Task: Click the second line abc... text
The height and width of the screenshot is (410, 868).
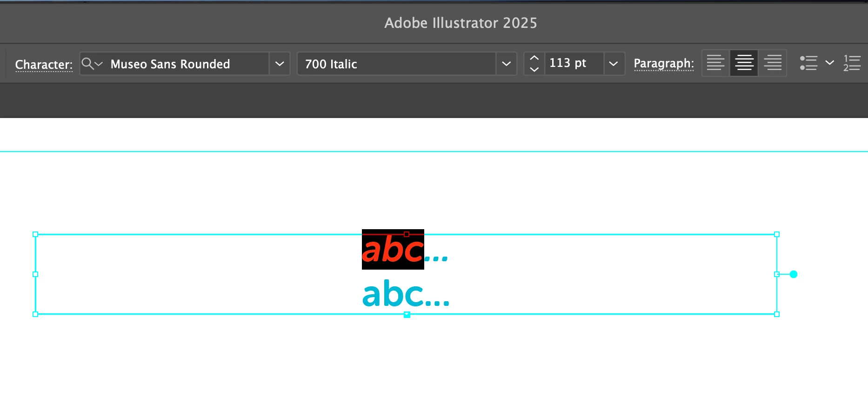Action: tap(406, 294)
